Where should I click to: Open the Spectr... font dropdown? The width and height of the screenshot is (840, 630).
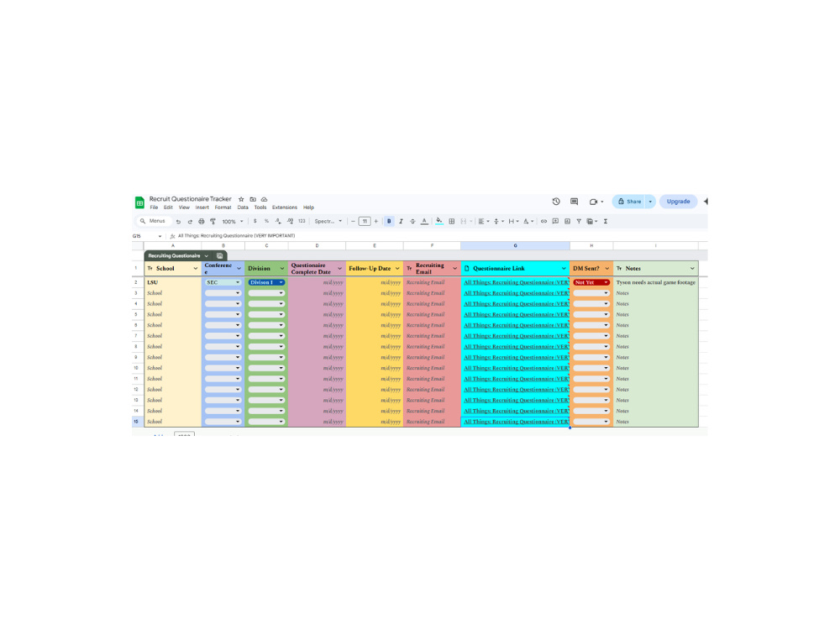(328, 221)
